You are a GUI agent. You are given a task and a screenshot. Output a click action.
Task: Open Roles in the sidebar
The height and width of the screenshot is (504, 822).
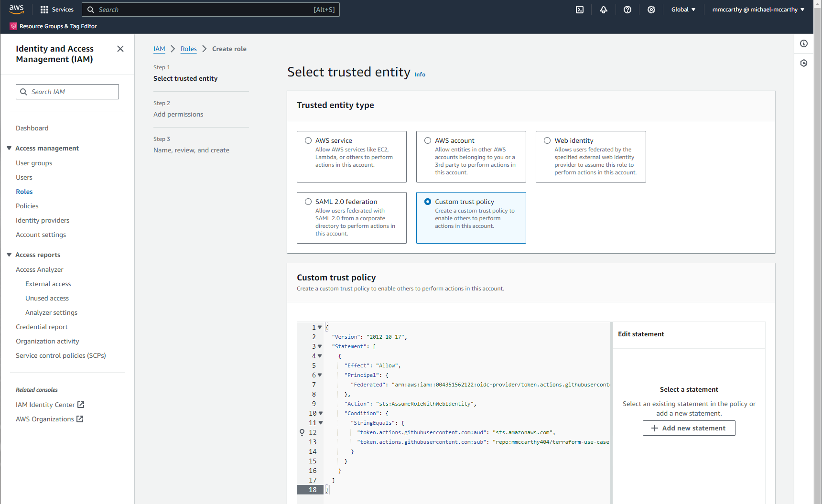24,192
